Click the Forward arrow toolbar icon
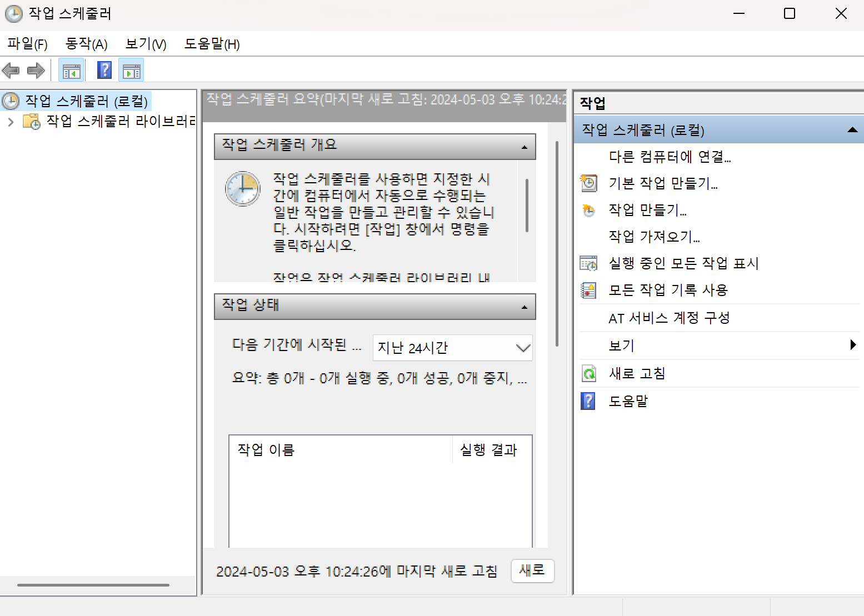The height and width of the screenshot is (616, 864). [36, 71]
